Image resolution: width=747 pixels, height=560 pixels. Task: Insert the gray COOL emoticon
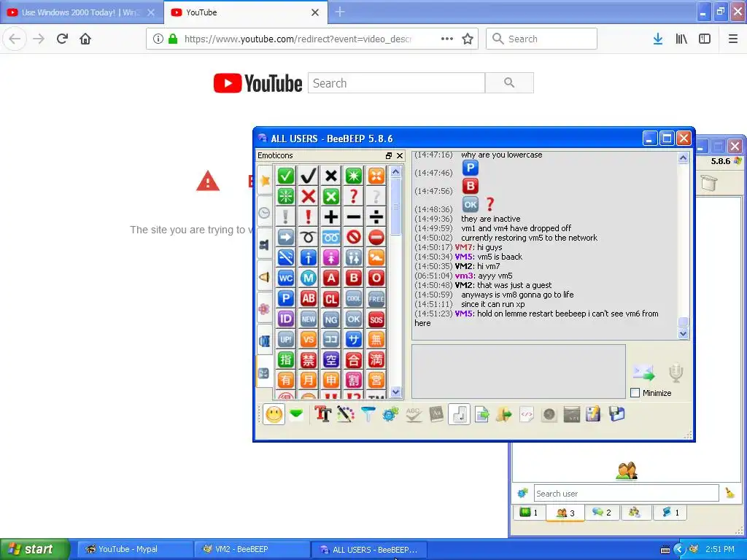pyautogui.click(x=354, y=298)
